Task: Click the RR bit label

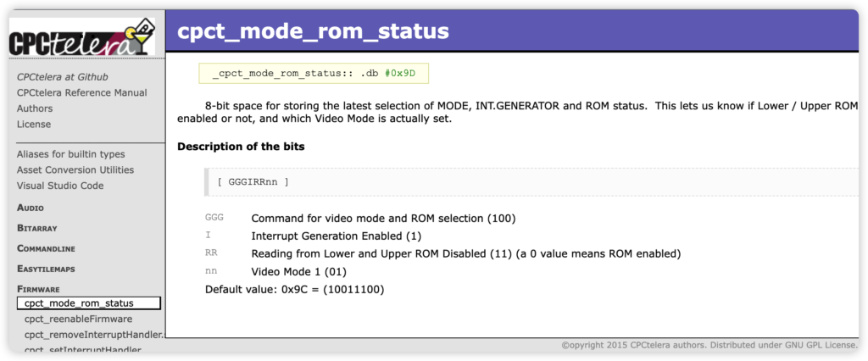Action: (x=211, y=253)
